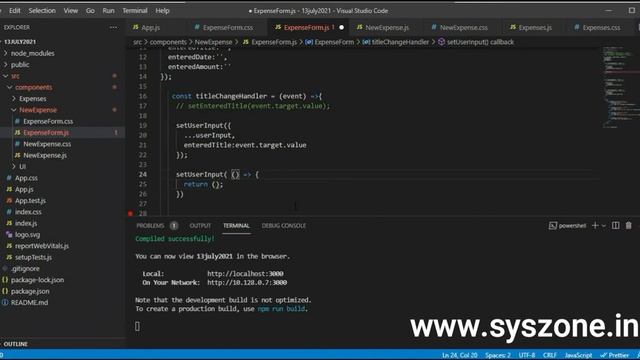Change language mode via JavaScript status

(578, 356)
